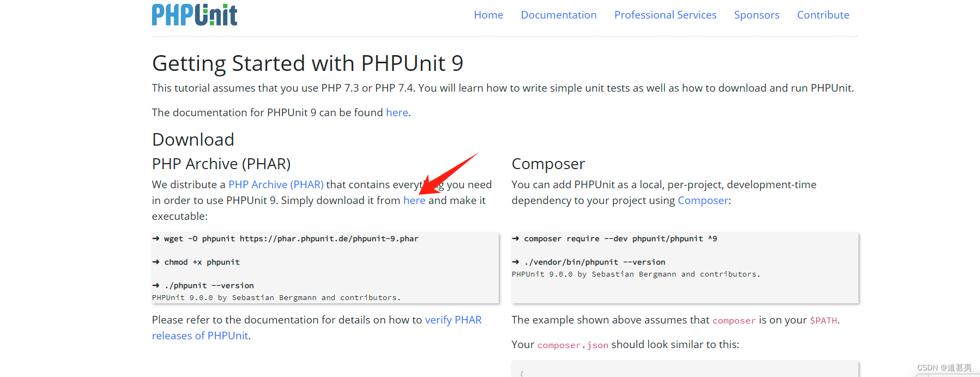
Task: Click the inline 'composer' code word
Action: pyautogui.click(x=734, y=320)
